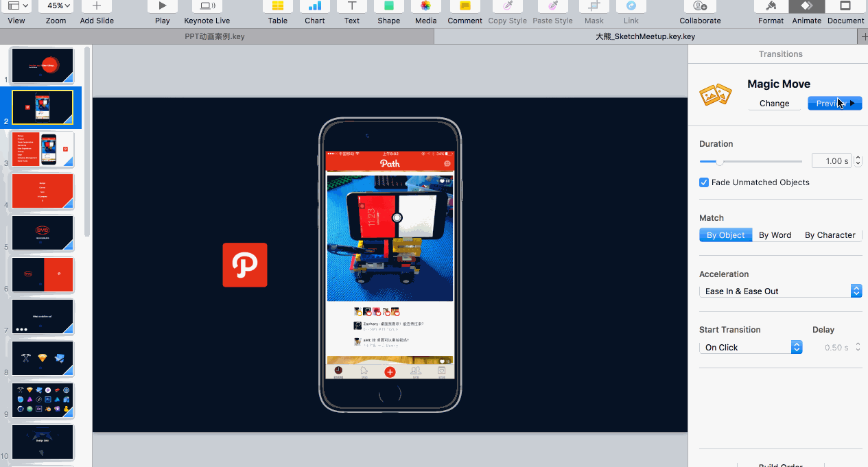
Task: Click the Play icon in toolbar
Action: [162, 7]
